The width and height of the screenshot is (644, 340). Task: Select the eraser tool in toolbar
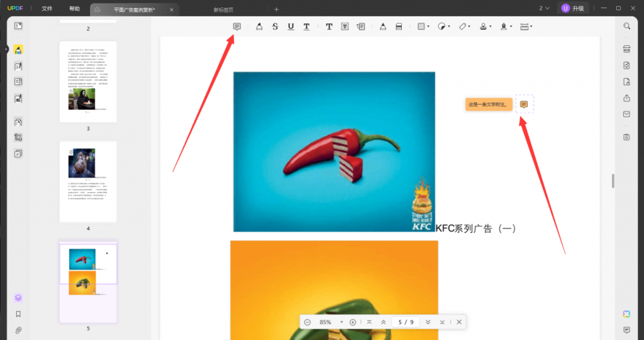pyautogui.click(x=398, y=26)
